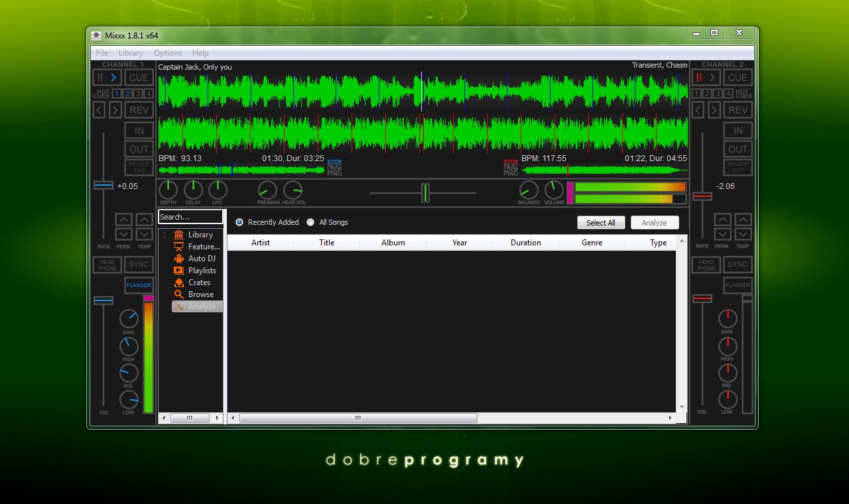Open the File menu

(102, 53)
